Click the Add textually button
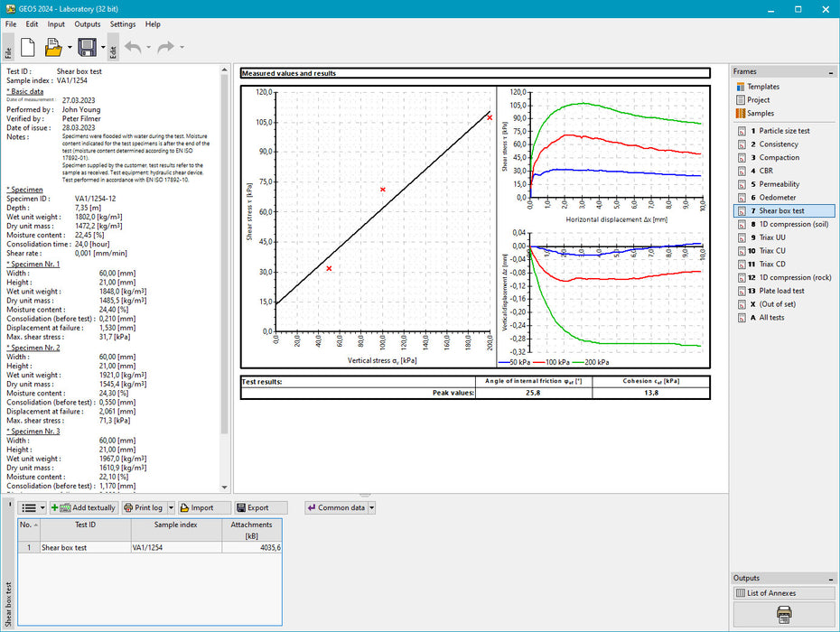 click(84, 508)
